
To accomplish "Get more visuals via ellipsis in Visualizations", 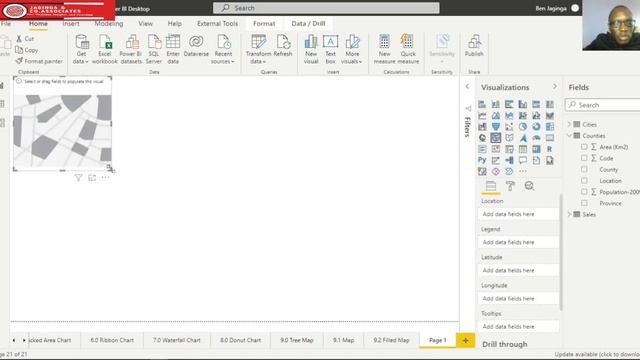I will pyautogui.click(x=522, y=171).
